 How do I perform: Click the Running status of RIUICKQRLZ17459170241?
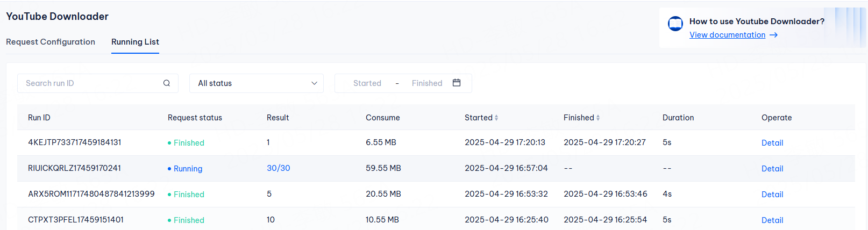[188, 169]
